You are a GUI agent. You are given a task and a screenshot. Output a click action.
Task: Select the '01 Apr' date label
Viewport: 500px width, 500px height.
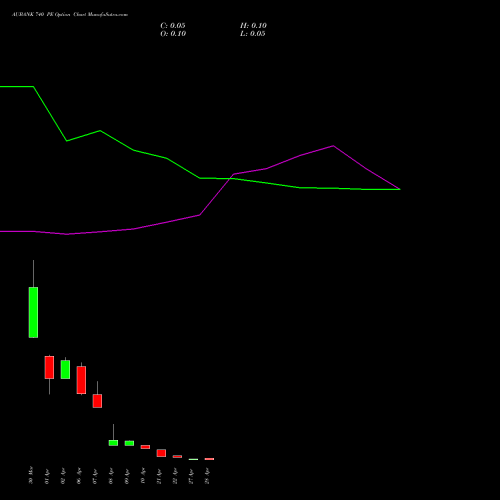[47, 476]
